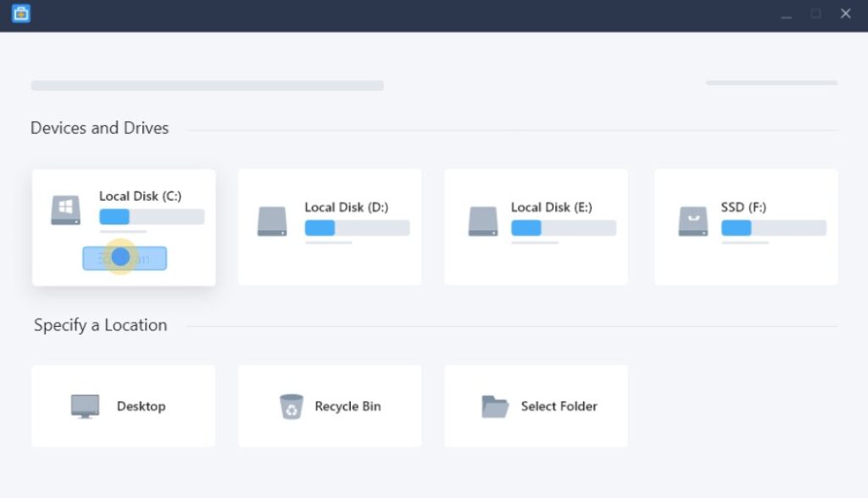This screenshot has height=498, width=868.
Task: Select the Local Disk (E:) label
Action: pos(551,207)
